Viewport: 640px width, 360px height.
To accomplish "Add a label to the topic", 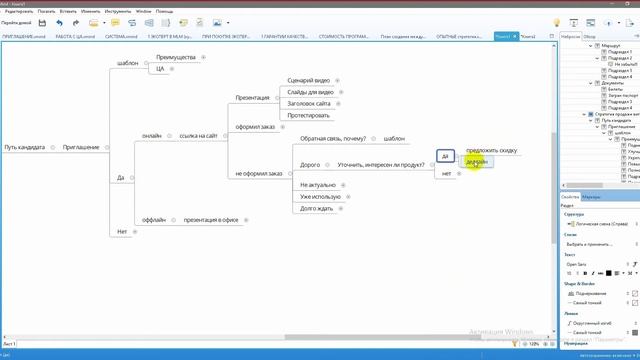I will click(x=183, y=23).
